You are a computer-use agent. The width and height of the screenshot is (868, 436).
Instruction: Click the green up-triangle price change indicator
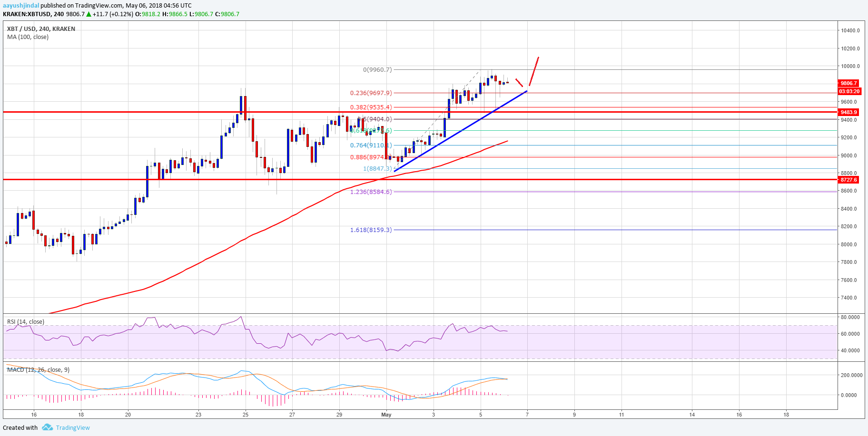[x=89, y=14]
